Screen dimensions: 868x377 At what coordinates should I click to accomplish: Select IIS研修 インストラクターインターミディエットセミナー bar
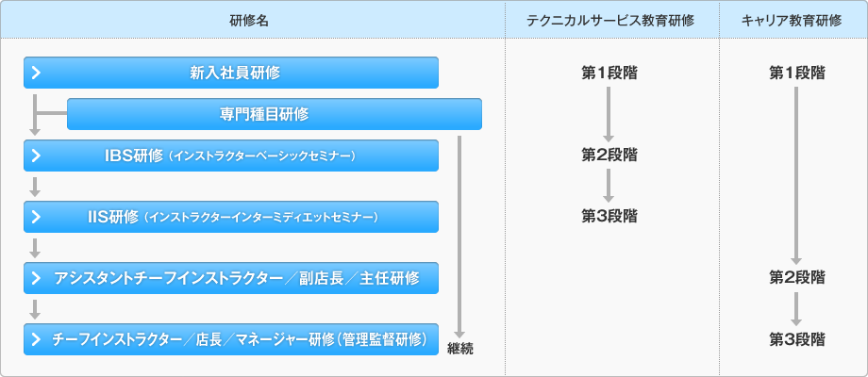231,217
